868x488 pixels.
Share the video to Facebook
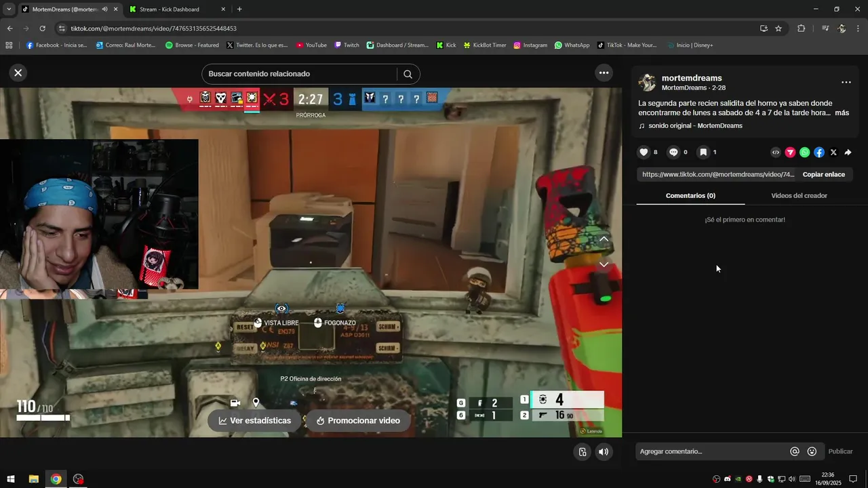tap(819, 152)
